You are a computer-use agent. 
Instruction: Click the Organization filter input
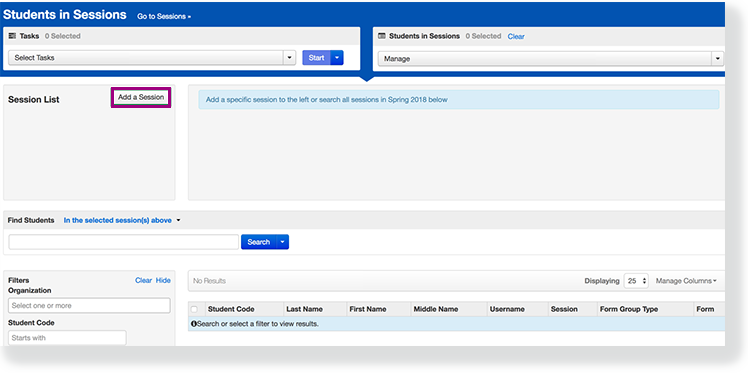(89, 305)
